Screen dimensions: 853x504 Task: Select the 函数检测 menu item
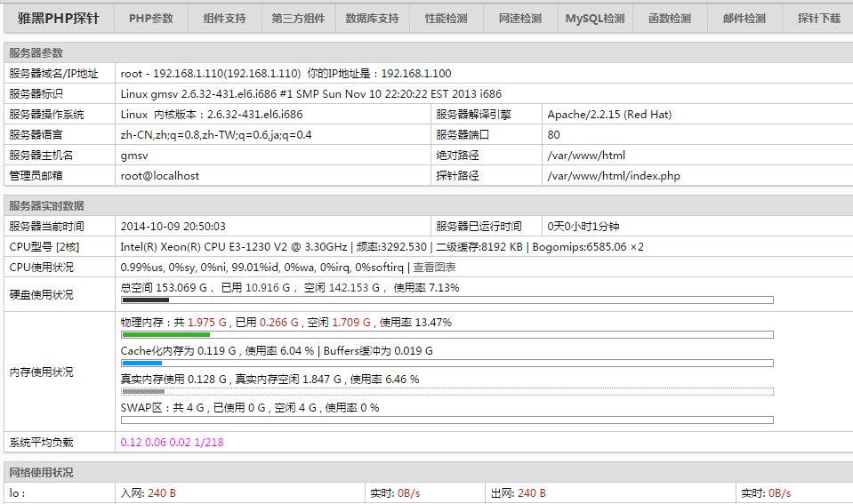click(x=669, y=19)
